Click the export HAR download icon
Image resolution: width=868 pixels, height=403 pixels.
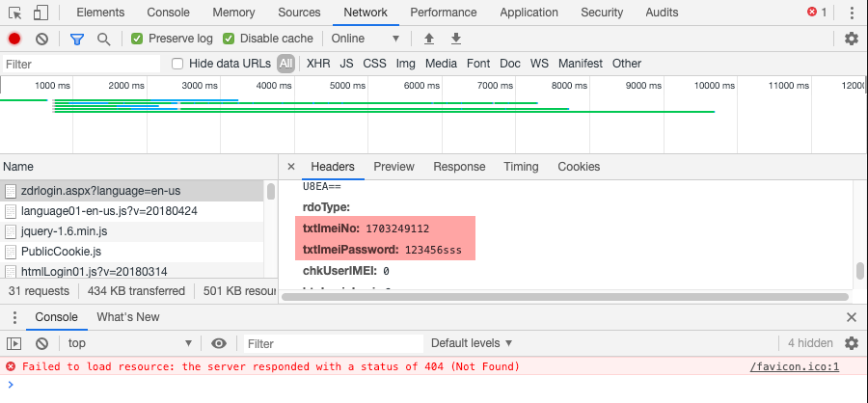[x=456, y=39]
